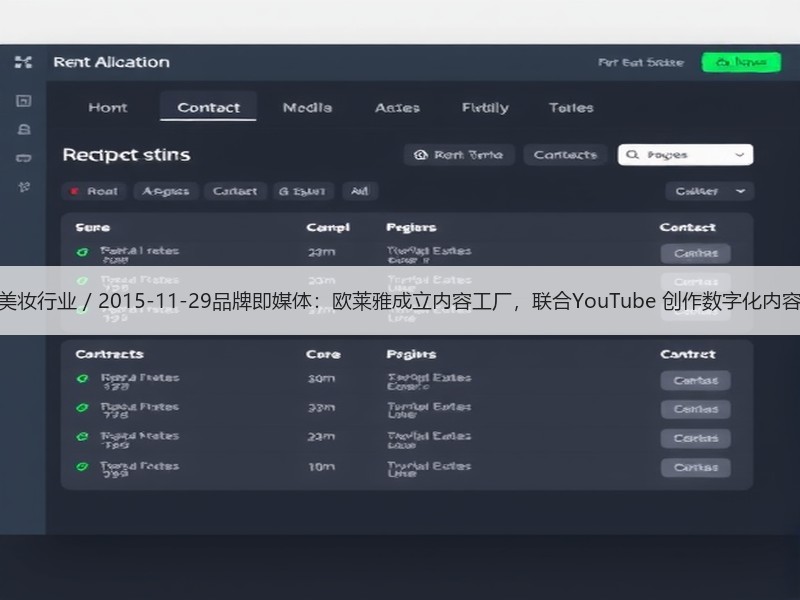Click the 30m value
800x600 pixels.
pos(321,379)
